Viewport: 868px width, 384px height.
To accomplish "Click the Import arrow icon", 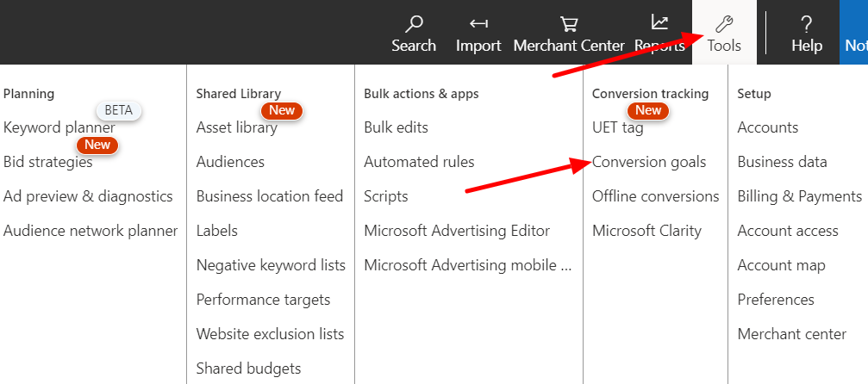I will [x=478, y=23].
